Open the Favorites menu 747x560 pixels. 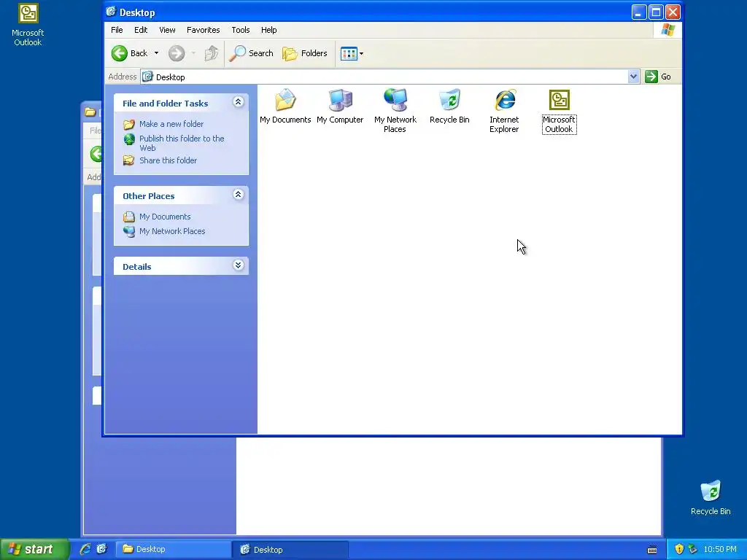tap(203, 30)
